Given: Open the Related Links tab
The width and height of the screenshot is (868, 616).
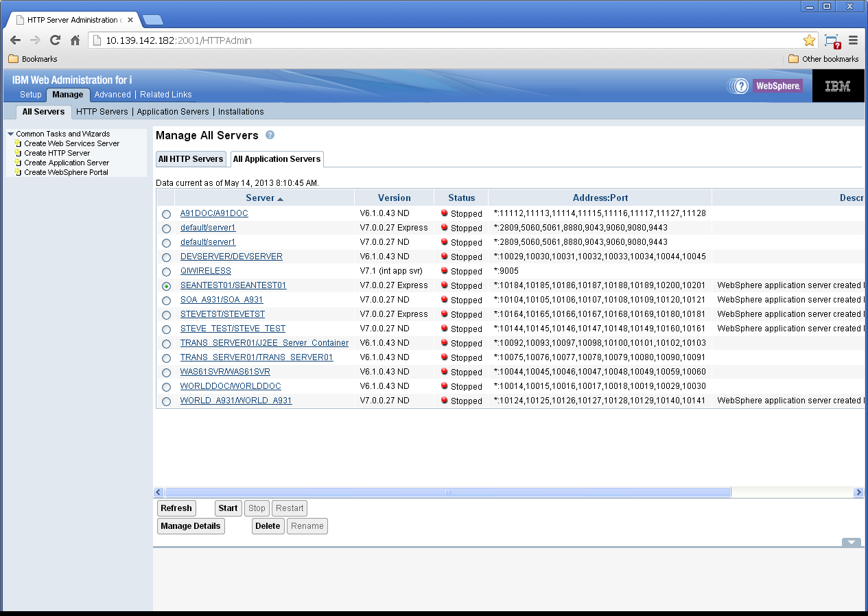Looking at the screenshot, I should point(166,95).
